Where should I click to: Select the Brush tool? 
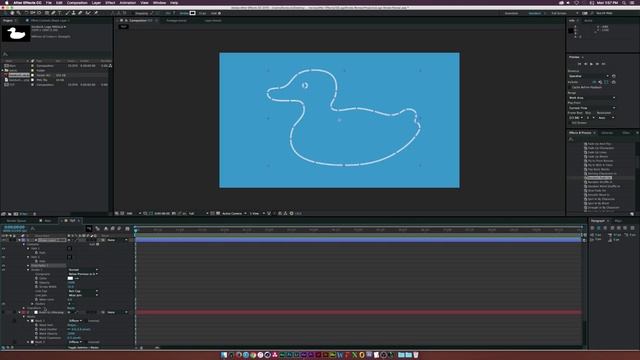pyautogui.click(x=67, y=13)
